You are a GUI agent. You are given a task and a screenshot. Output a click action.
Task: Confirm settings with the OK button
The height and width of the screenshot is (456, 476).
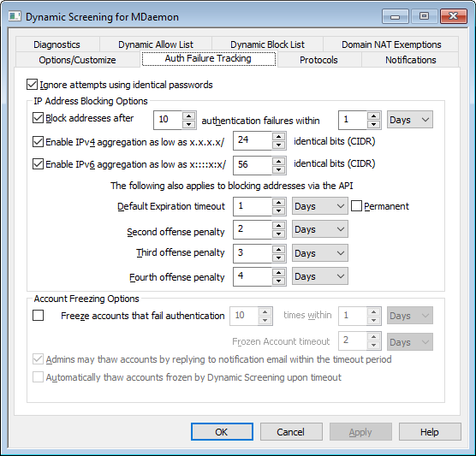point(222,431)
